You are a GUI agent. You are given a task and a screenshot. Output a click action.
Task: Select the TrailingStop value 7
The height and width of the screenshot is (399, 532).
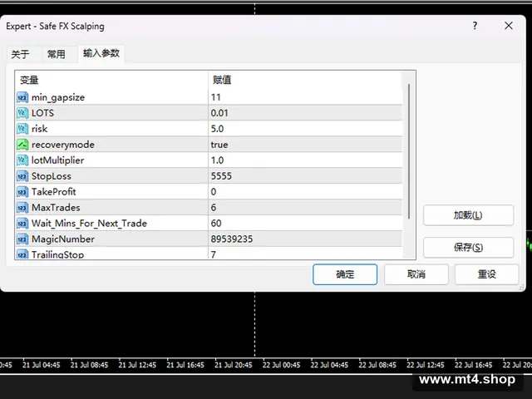pyautogui.click(x=214, y=254)
